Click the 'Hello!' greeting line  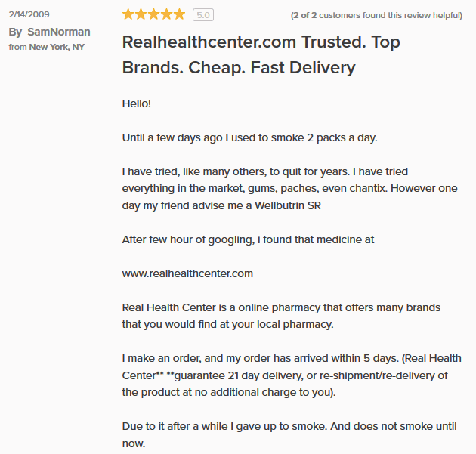pyautogui.click(x=136, y=103)
